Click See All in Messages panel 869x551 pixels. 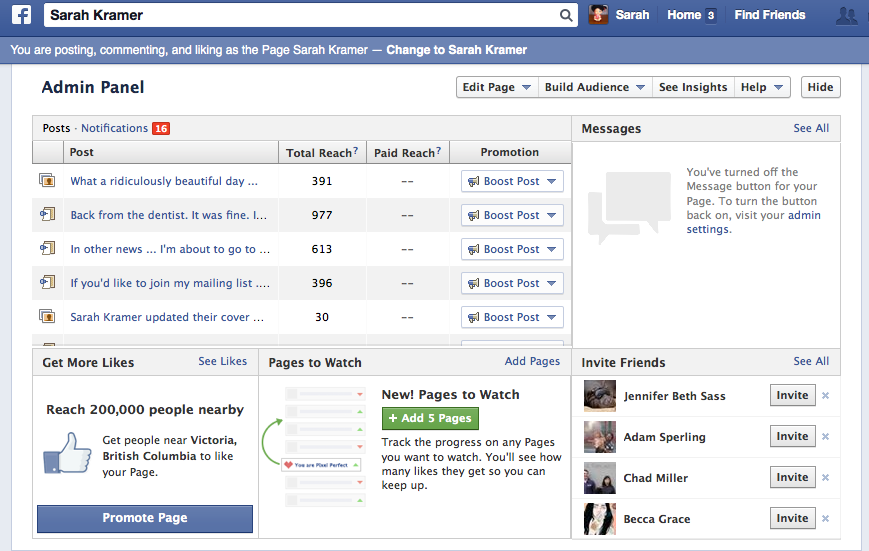[811, 128]
